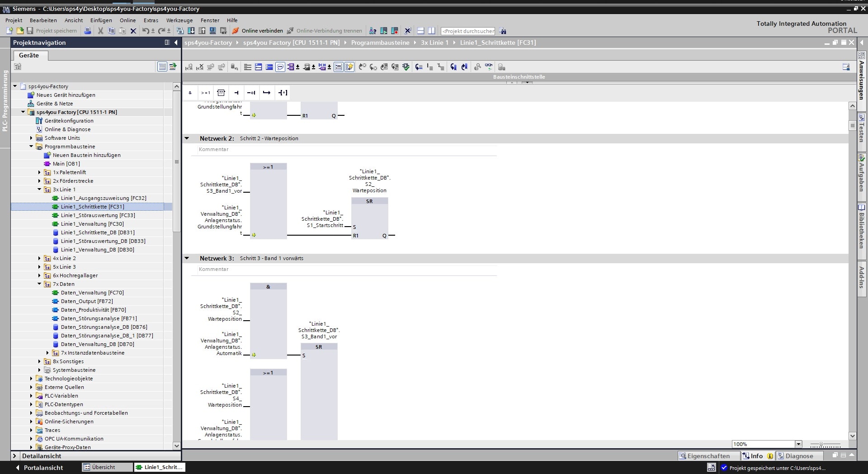Expand the 4x Linie 2 folder
The height and width of the screenshot is (474, 868).
coord(39,258)
